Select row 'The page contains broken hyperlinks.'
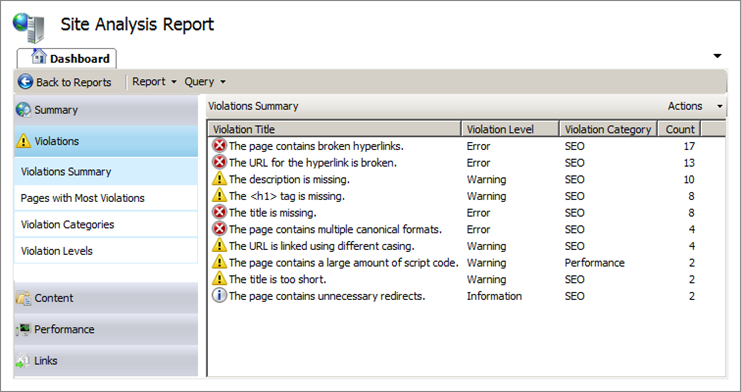This screenshot has width=742, height=392. [x=466, y=146]
